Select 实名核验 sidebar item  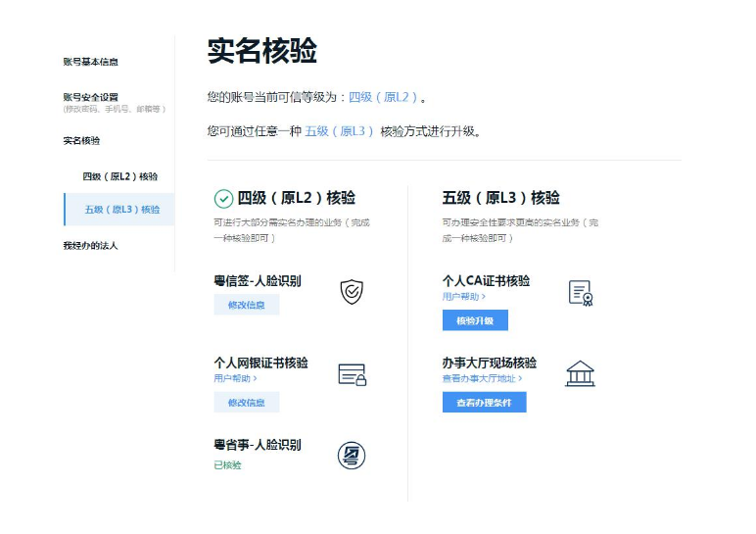[81, 141]
